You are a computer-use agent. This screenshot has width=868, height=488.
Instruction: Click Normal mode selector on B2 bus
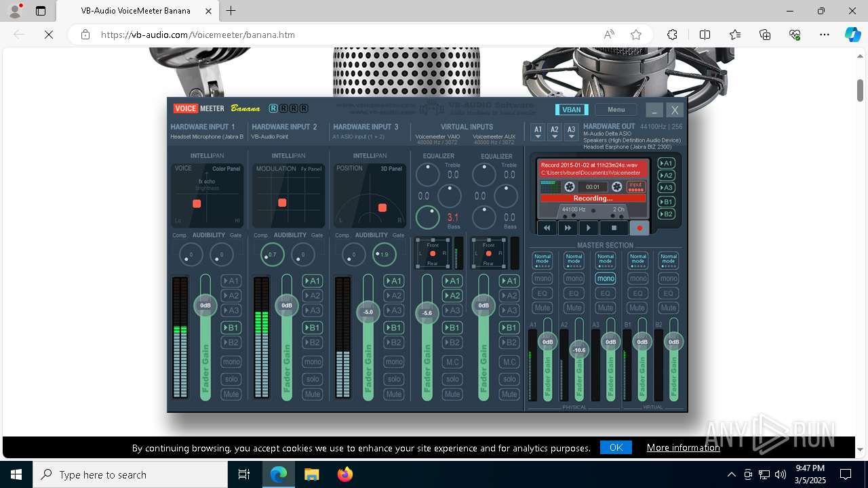tap(669, 260)
